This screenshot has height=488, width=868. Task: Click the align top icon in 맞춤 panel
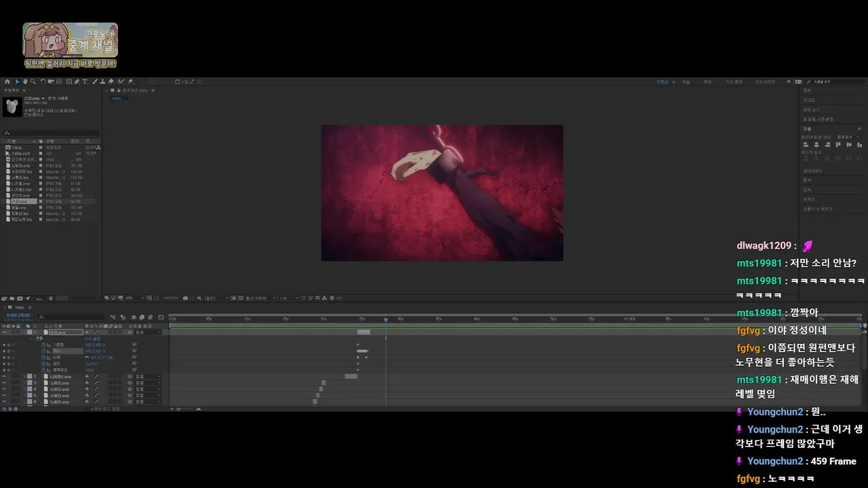point(838,144)
